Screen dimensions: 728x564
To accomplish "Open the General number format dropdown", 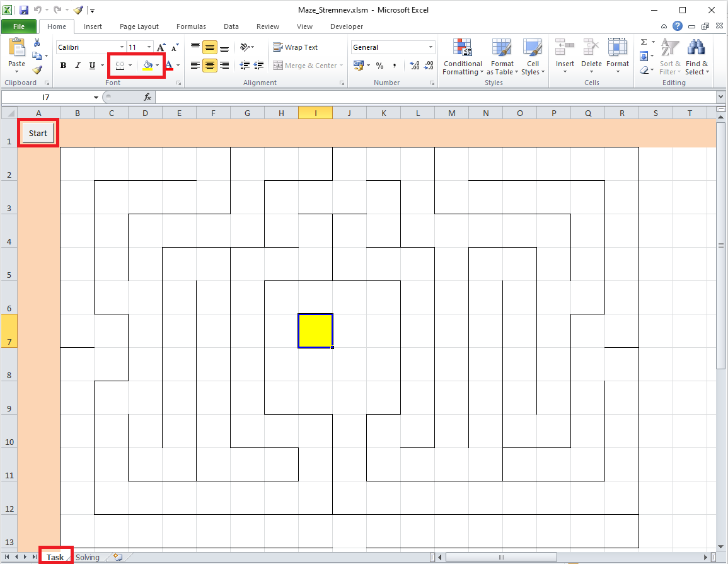I will point(431,47).
